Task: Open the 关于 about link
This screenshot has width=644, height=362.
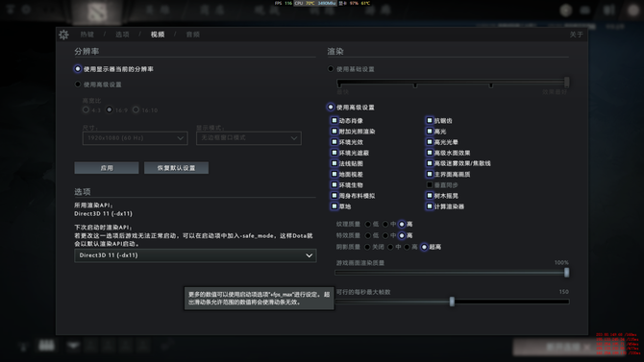Action: pos(576,35)
